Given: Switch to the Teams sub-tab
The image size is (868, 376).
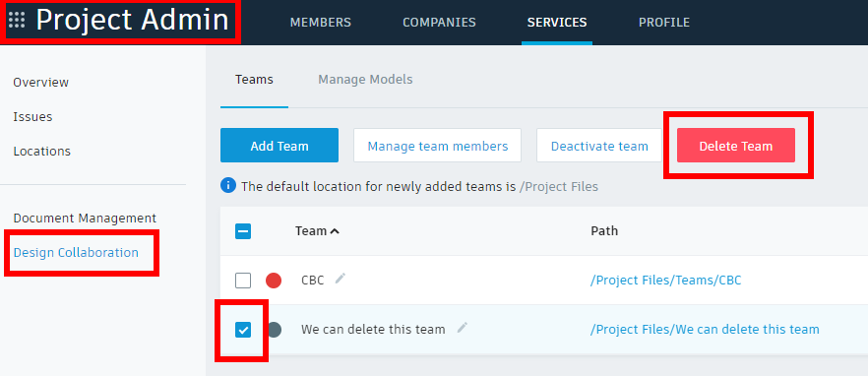Looking at the screenshot, I should 254,80.
